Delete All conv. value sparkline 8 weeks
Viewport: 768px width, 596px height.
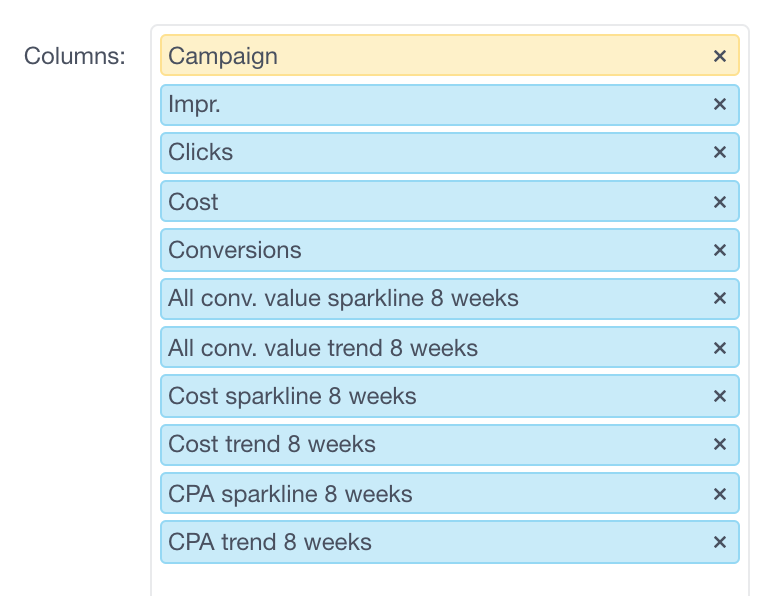719,299
